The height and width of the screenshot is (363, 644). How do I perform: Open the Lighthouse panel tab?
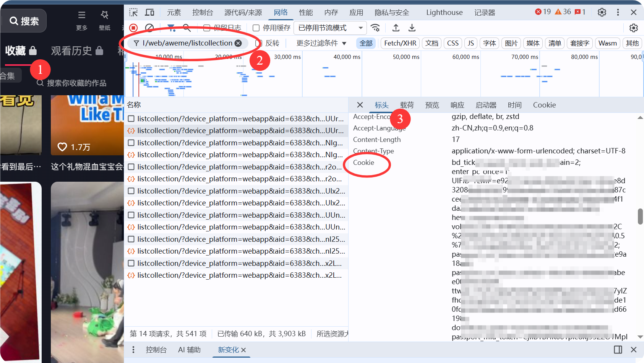444,13
